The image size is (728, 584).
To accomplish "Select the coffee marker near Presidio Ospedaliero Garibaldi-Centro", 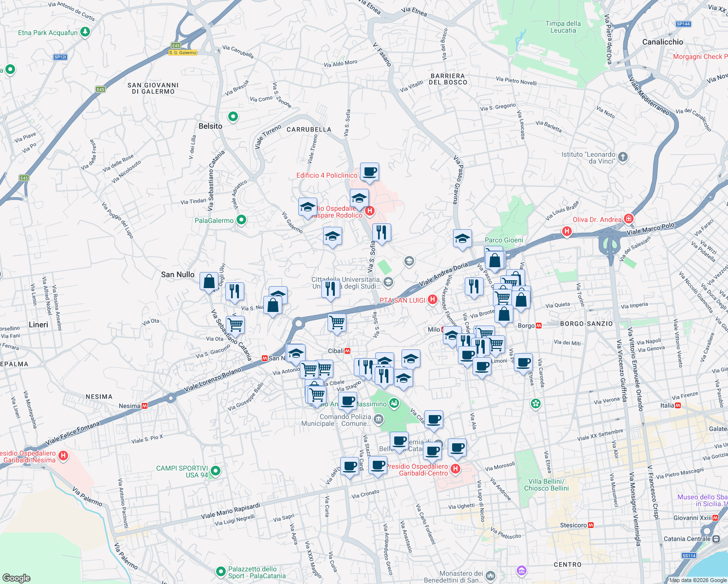I will 432,452.
